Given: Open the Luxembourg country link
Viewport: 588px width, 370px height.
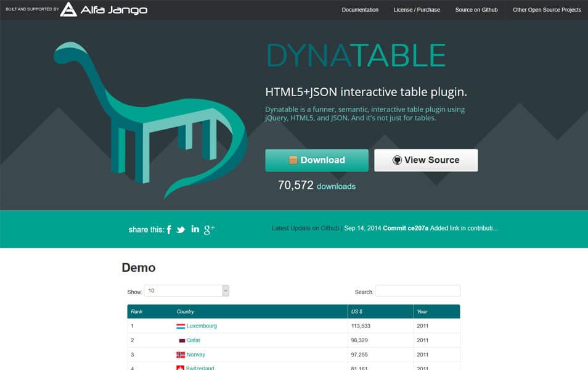Looking at the screenshot, I should pyautogui.click(x=202, y=326).
